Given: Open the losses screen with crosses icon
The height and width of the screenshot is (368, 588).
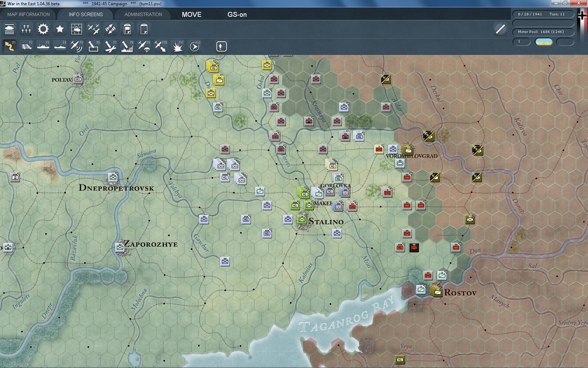Looking at the screenshot, I should click(x=26, y=29).
